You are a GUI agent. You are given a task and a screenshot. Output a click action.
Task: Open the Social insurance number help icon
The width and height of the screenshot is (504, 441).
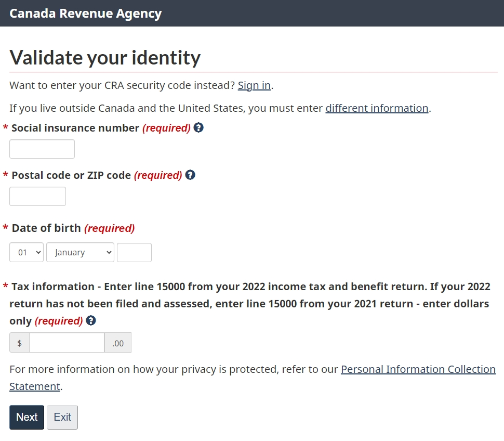tap(198, 128)
